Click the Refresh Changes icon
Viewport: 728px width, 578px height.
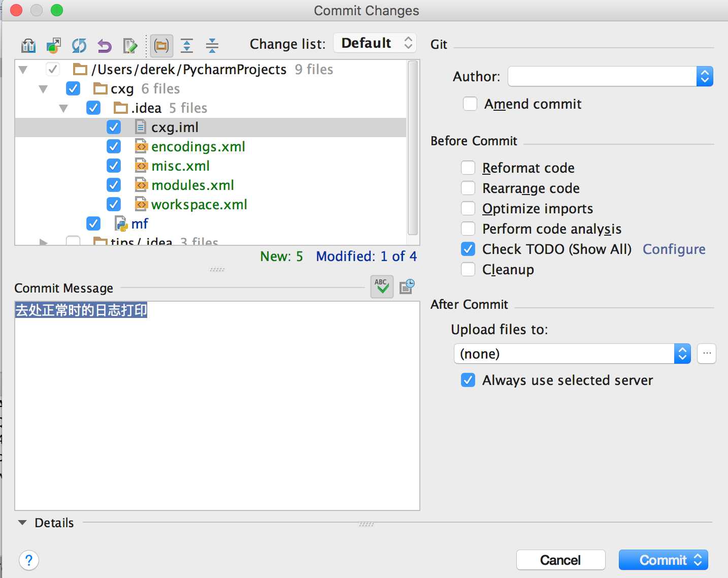[x=79, y=46]
